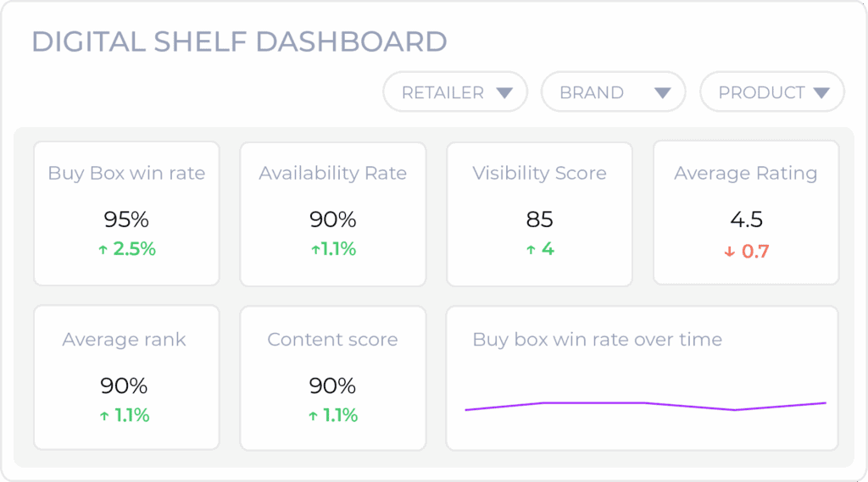Screen dimensions: 868x482
Task: Open the RETAILER dropdown filter
Action: coord(455,91)
